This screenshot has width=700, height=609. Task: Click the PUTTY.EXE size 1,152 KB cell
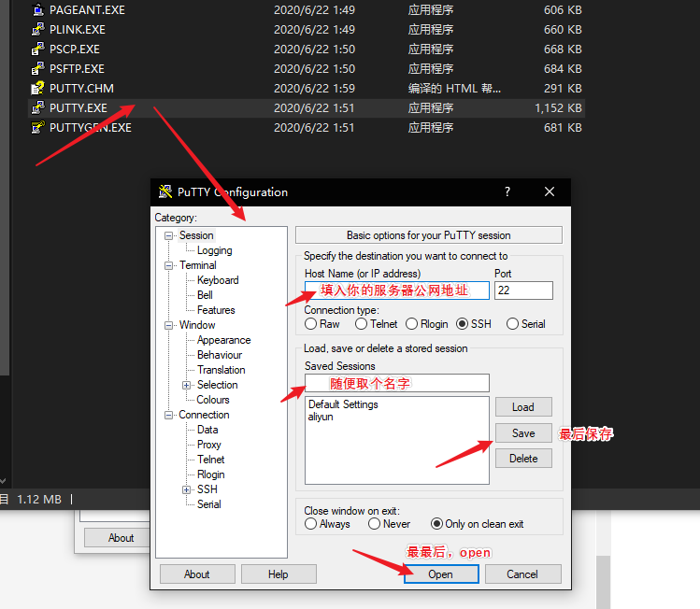coord(558,108)
